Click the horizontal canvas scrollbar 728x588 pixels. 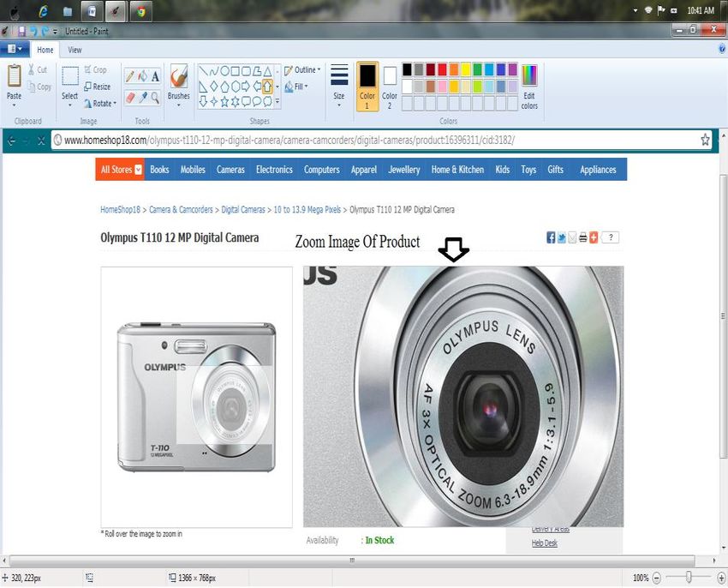(x=352, y=560)
